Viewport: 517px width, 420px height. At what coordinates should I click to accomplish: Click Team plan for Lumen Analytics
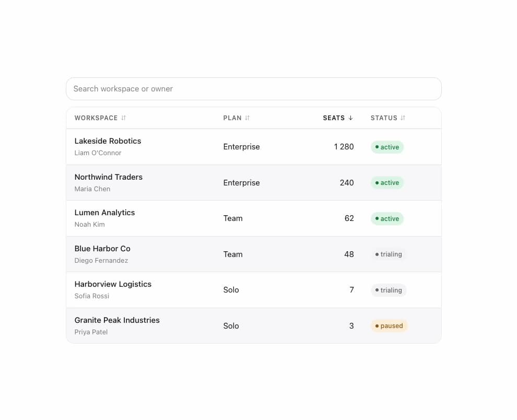233,218
